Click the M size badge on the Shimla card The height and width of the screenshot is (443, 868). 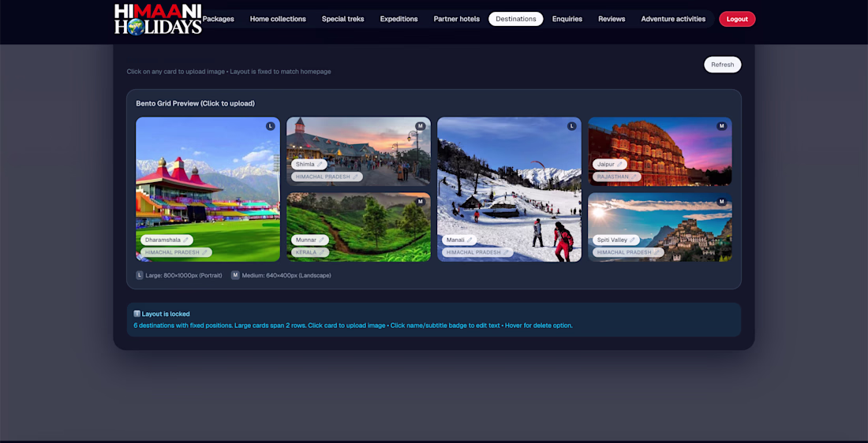pyautogui.click(x=420, y=126)
